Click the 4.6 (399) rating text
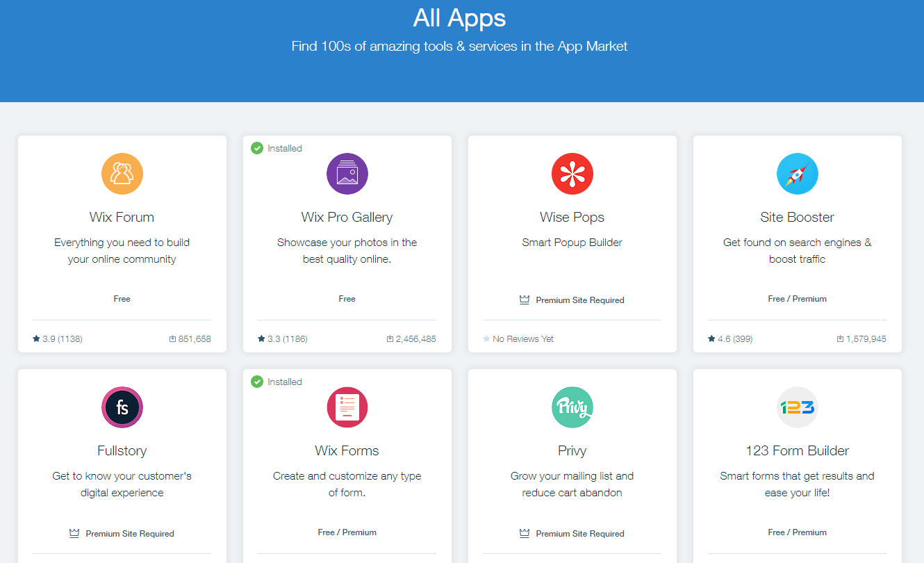 coord(735,339)
